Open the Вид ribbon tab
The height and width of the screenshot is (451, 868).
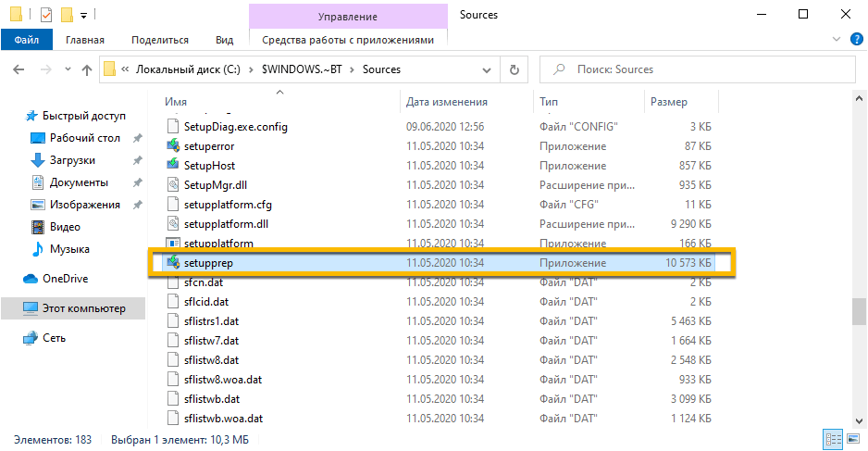pos(224,40)
